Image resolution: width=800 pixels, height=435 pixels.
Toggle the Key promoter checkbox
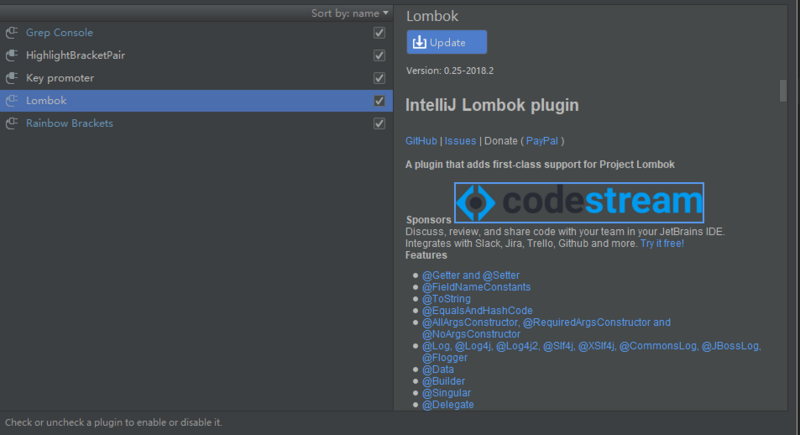(x=379, y=78)
